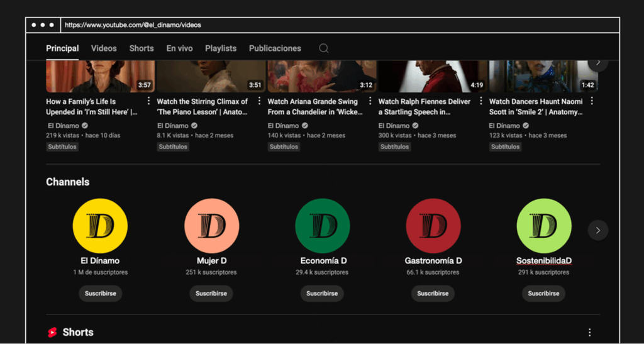Open options menu for 'The Piano Lesson' video
Screen dimensions: 644x344
tap(259, 101)
